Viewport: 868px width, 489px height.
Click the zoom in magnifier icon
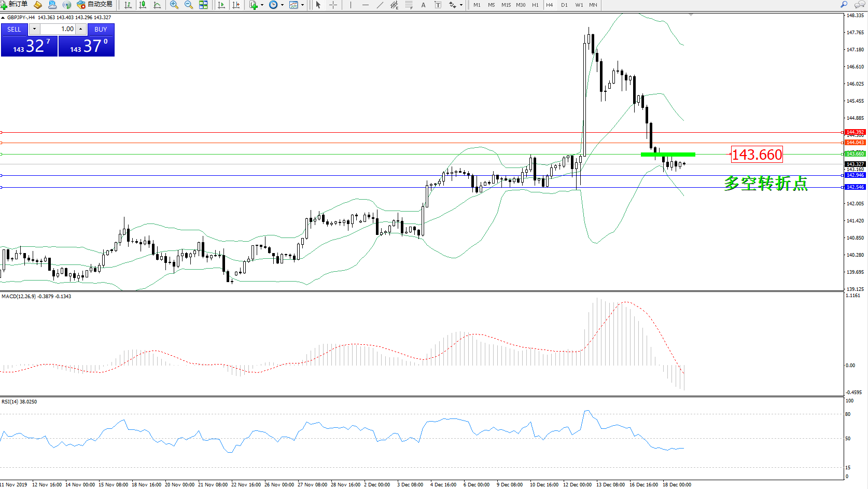[x=174, y=5]
